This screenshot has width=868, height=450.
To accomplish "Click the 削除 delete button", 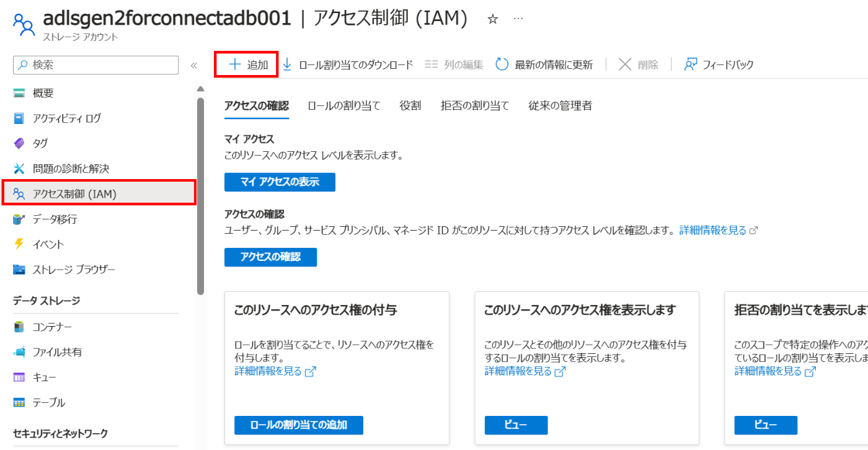I will 639,64.
